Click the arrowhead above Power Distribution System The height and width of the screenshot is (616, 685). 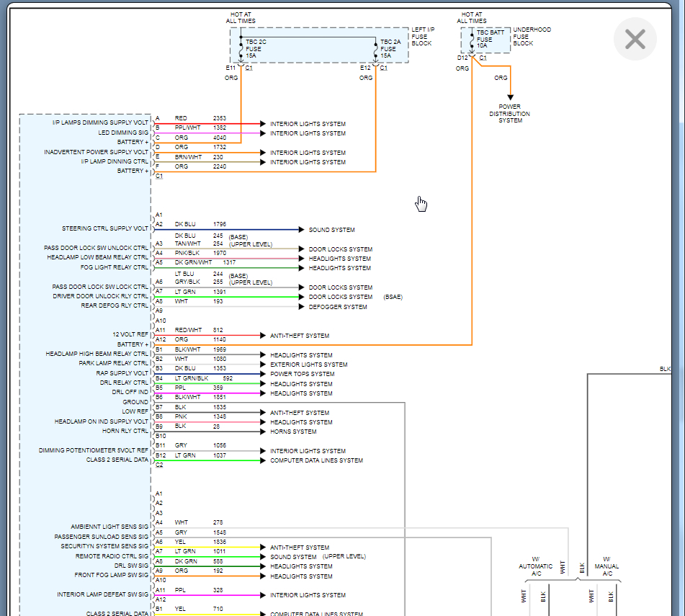(x=510, y=97)
